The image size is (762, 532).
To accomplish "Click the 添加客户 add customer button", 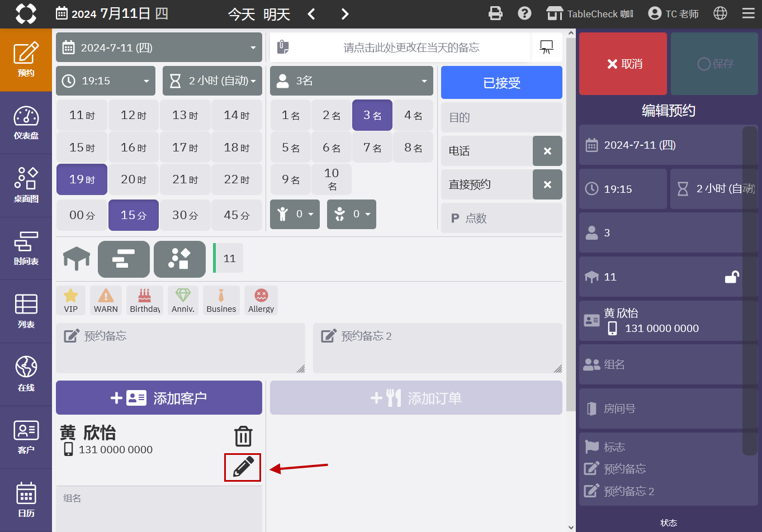I will click(x=159, y=398).
